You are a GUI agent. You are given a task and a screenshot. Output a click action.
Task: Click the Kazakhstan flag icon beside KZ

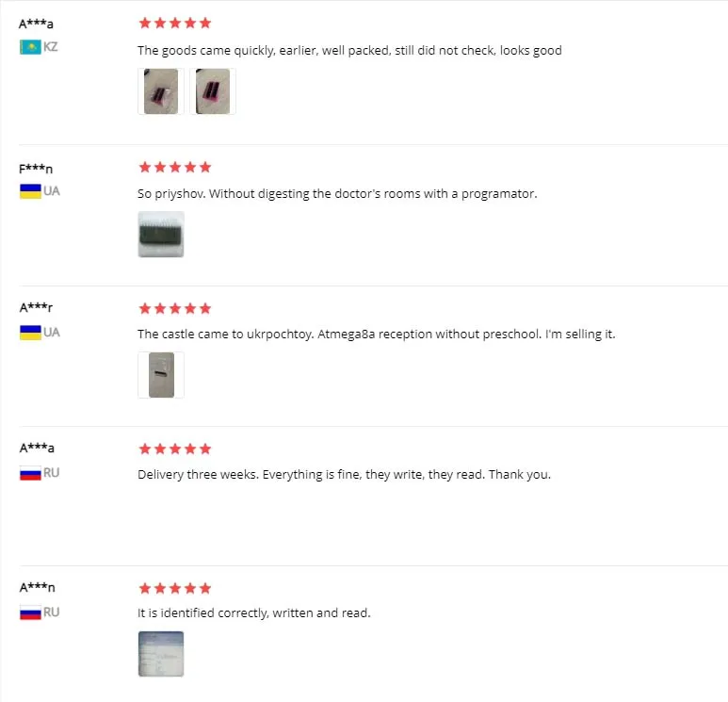pyautogui.click(x=30, y=46)
